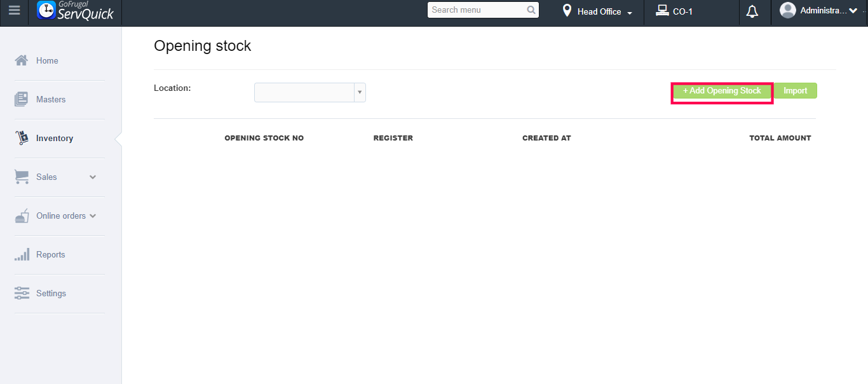
Task: Click the Reports bar chart icon
Action: pyautogui.click(x=22, y=254)
